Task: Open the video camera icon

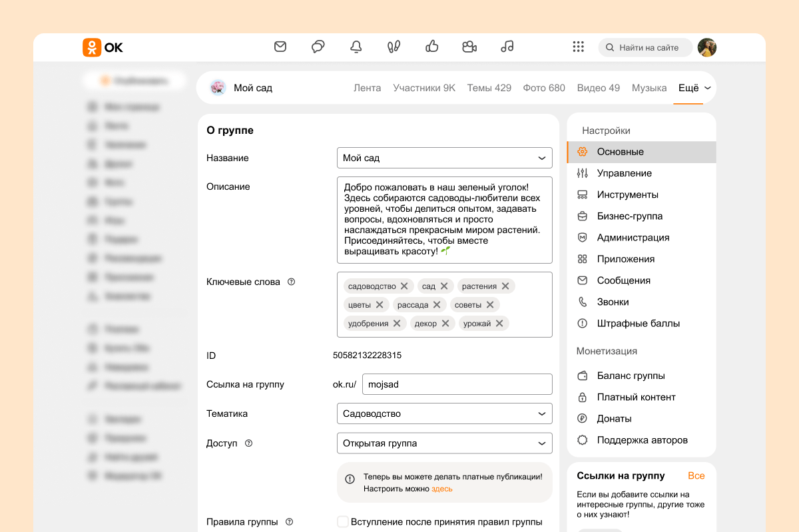Action: coord(469,47)
